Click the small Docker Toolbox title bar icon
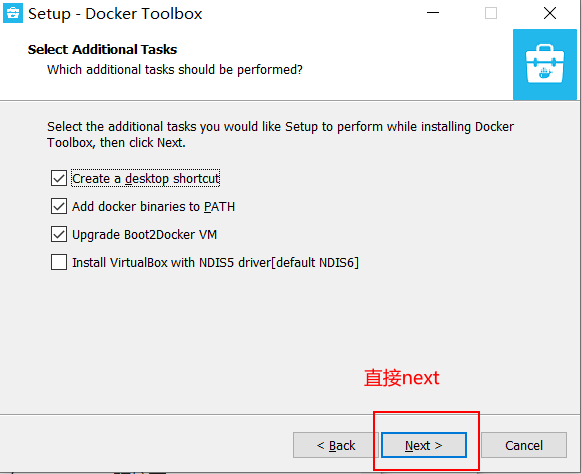Viewport: 582px width, 474px height. pyautogui.click(x=13, y=13)
